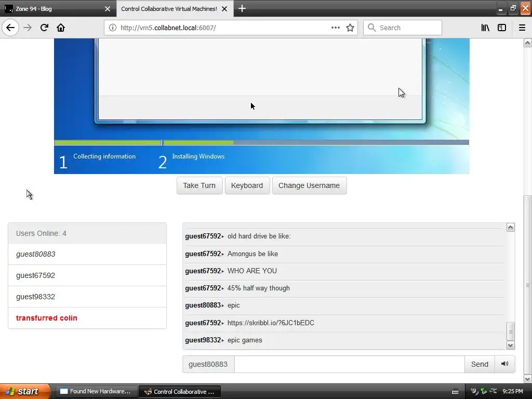Bookmark this page with the star
Viewport: 532px width, 399px height.
350,28
